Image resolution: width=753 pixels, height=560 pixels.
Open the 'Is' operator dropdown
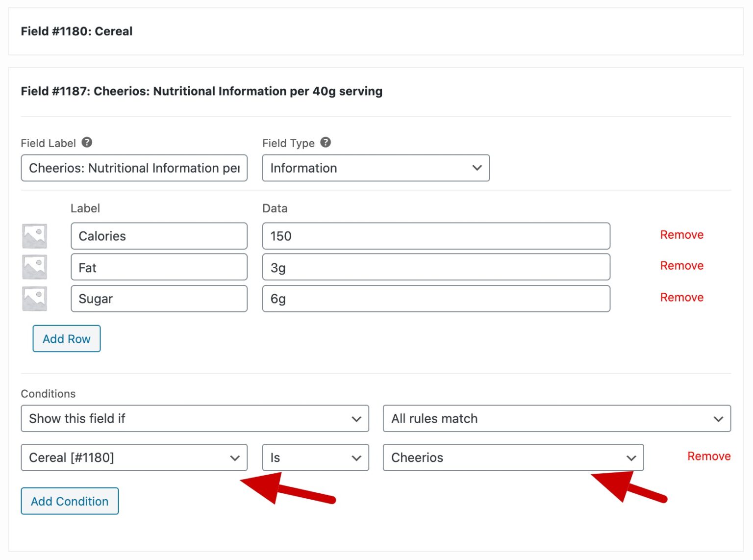[x=315, y=458]
